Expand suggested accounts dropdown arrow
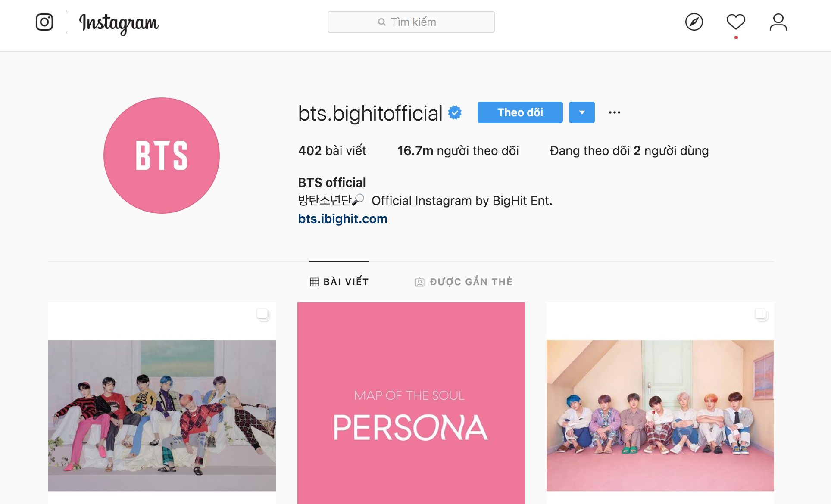 pos(581,112)
